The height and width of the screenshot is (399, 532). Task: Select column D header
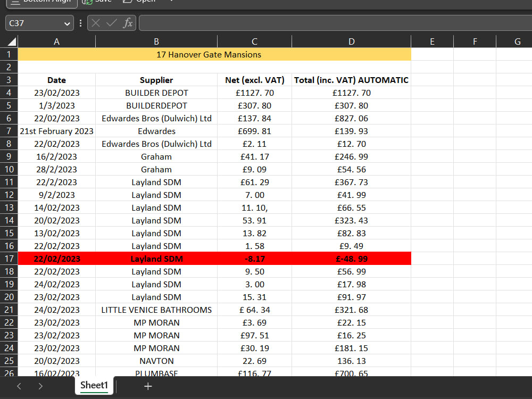[352, 41]
